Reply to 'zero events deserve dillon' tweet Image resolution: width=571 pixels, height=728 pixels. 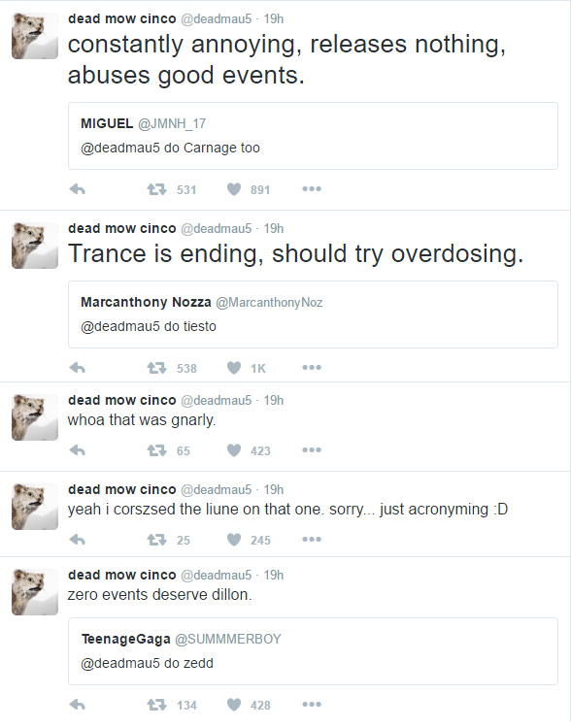(78, 705)
